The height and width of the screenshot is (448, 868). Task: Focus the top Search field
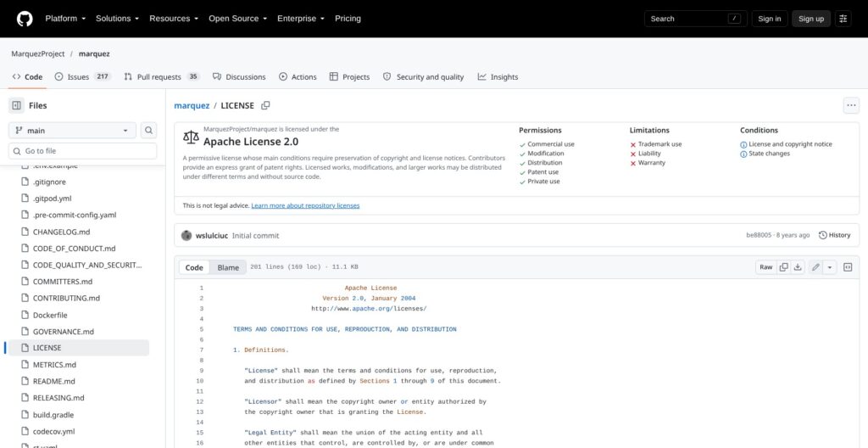pyautogui.click(x=695, y=19)
